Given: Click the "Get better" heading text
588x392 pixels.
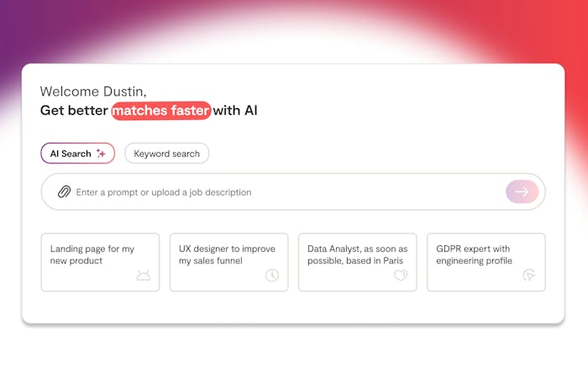Looking at the screenshot, I should 74,111.
